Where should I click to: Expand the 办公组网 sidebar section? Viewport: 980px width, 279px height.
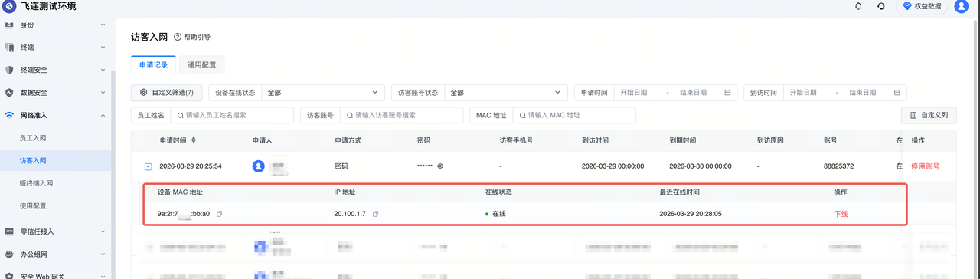[103, 254]
